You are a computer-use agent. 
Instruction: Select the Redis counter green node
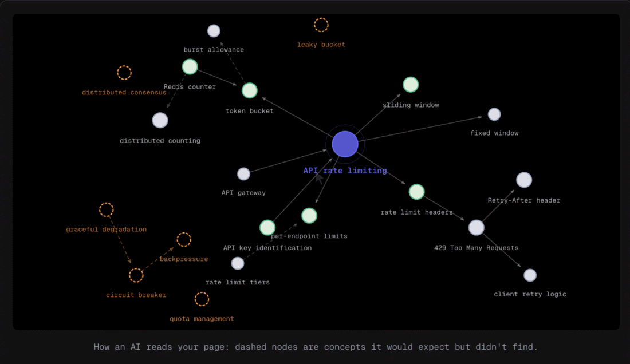pos(190,66)
